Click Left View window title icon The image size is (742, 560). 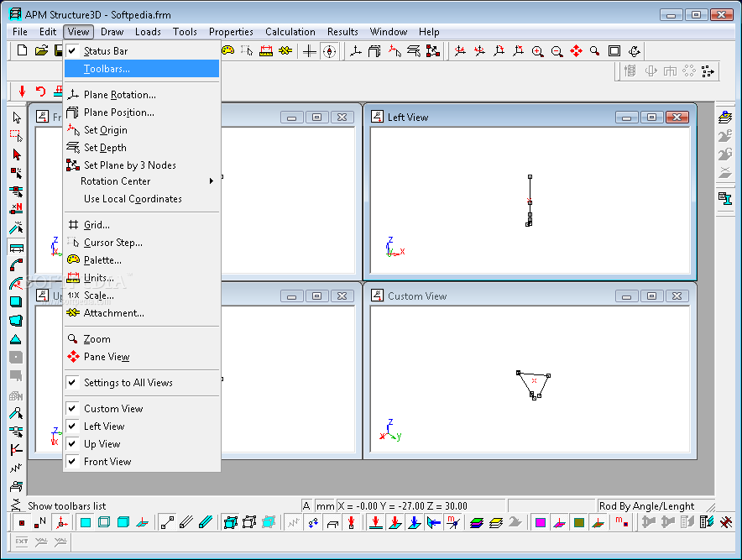[377, 117]
